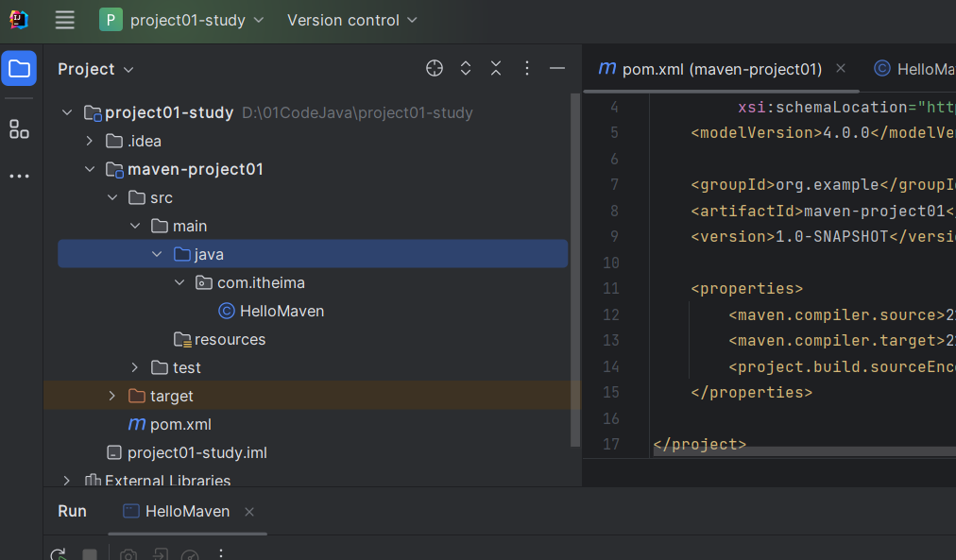Click the attach debugger arrow icon
The height and width of the screenshot is (560, 956).
[160, 554]
